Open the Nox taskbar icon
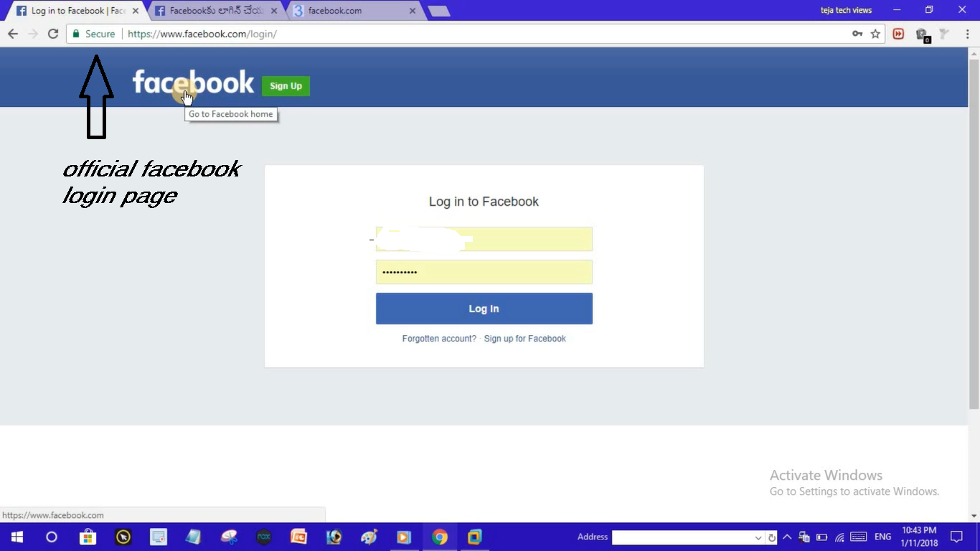 (264, 537)
